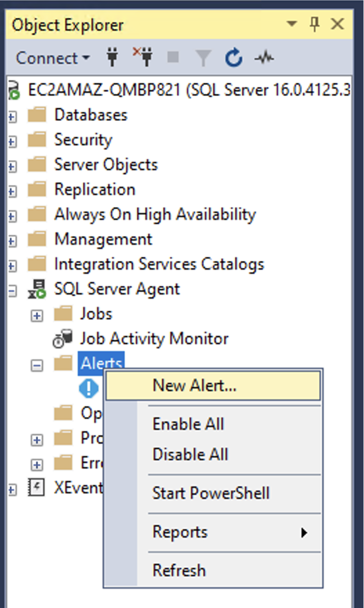The image size is (364, 608).
Task: Toggle the Object Explorer auto-hide pin
Action: tap(315, 24)
